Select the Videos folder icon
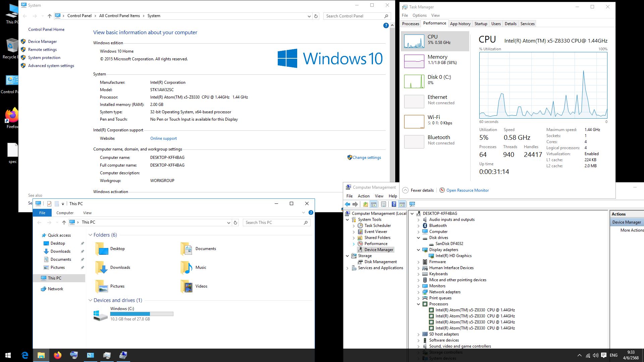The width and height of the screenshot is (644, 362). (x=186, y=286)
